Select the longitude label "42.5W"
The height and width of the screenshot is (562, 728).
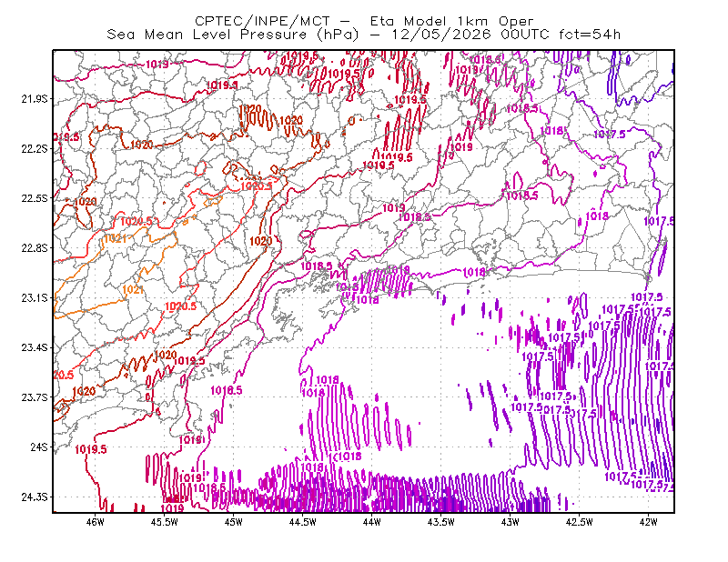580,522
